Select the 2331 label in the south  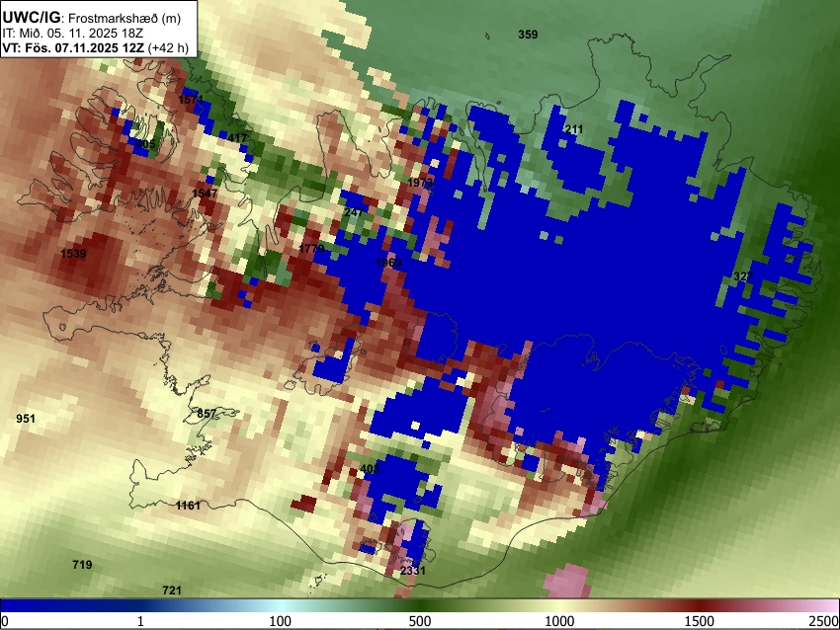pos(413,571)
